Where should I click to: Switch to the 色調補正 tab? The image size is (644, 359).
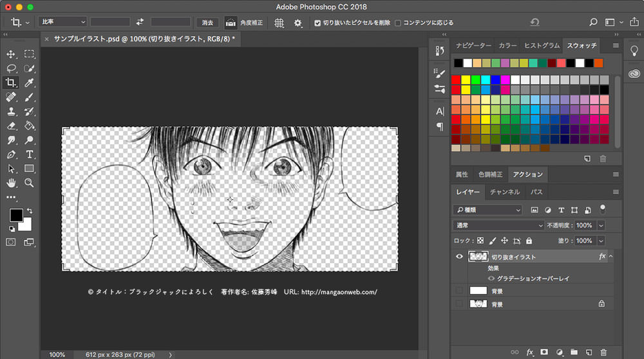[490, 175]
